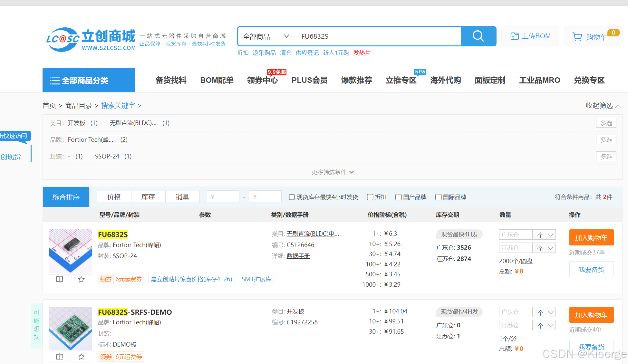Click the red 发热片 quick link
This screenshot has width=628, height=364.
(x=362, y=53)
